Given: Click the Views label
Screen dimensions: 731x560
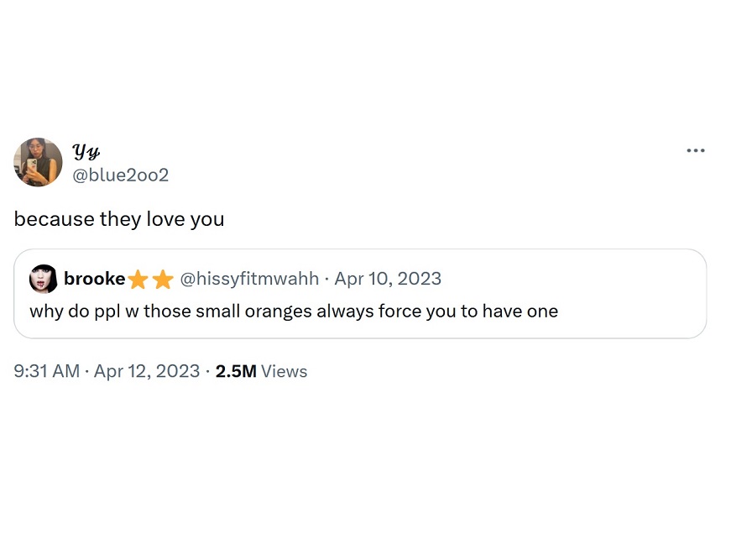Looking at the screenshot, I should click(284, 371).
